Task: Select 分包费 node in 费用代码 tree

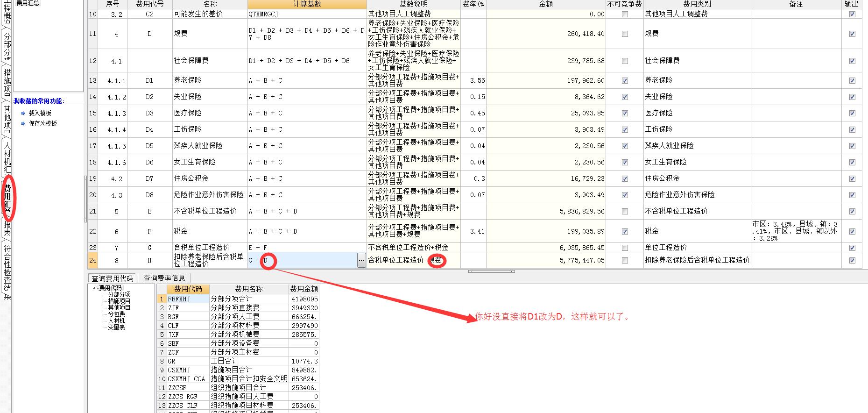Action: [116, 314]
